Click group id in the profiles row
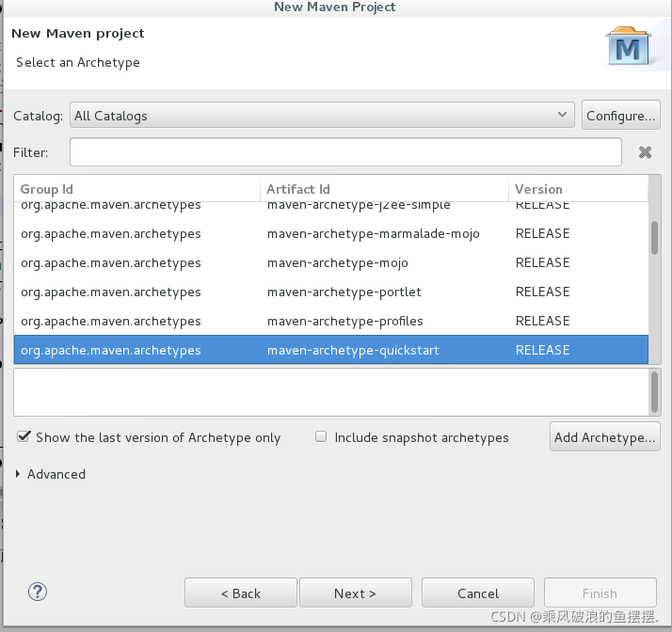The height and width of the screenshot is (632, 672). 110,322
